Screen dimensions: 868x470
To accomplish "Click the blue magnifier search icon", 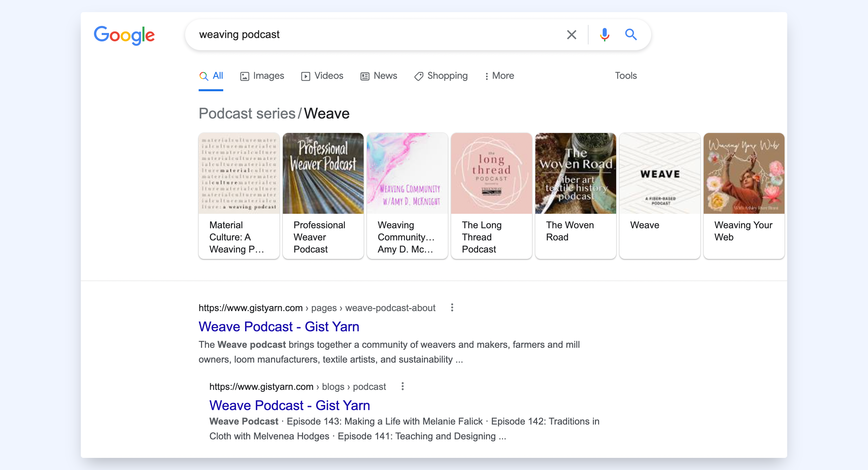I will tap(631, 35).
